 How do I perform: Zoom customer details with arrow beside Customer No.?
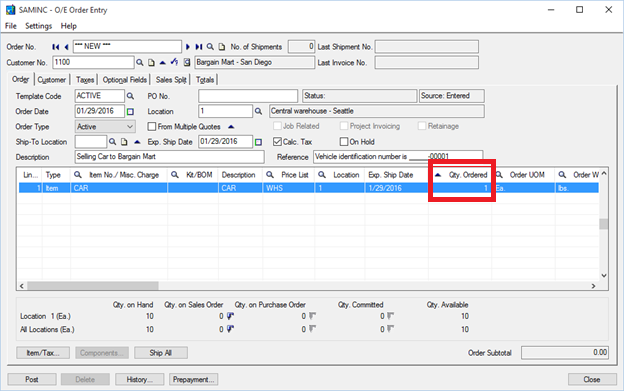point(162,62)
